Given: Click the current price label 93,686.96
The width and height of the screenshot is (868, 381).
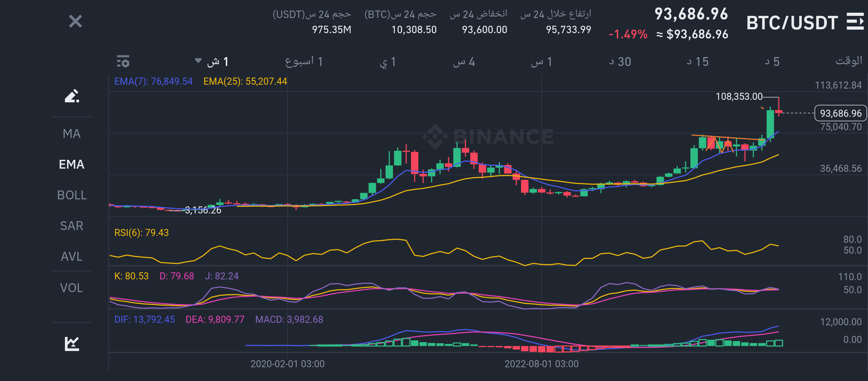Looking at the screenshot, I should pyautogui.click(x=840, y=113).
